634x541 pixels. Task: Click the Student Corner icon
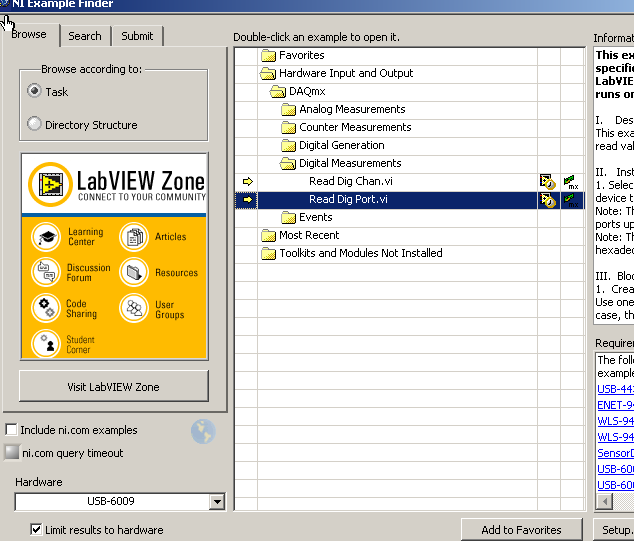46,344
